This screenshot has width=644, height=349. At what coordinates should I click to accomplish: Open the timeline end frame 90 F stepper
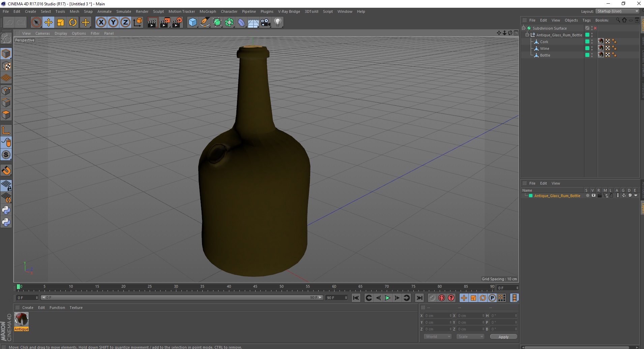pos(346,298)
